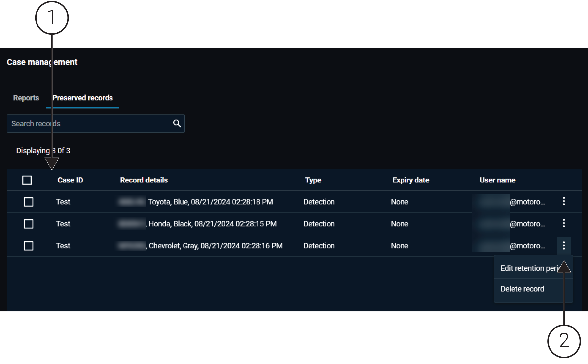Click inside the Search records field
This screenshot has height=364, width=588.
click(x=83, y=123)
